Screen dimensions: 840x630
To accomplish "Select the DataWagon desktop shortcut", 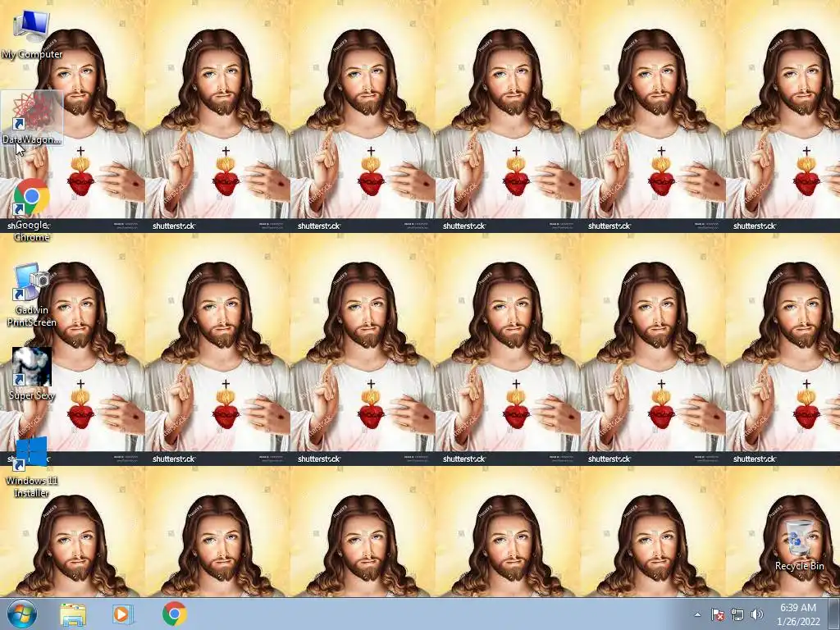I will 32,118.
